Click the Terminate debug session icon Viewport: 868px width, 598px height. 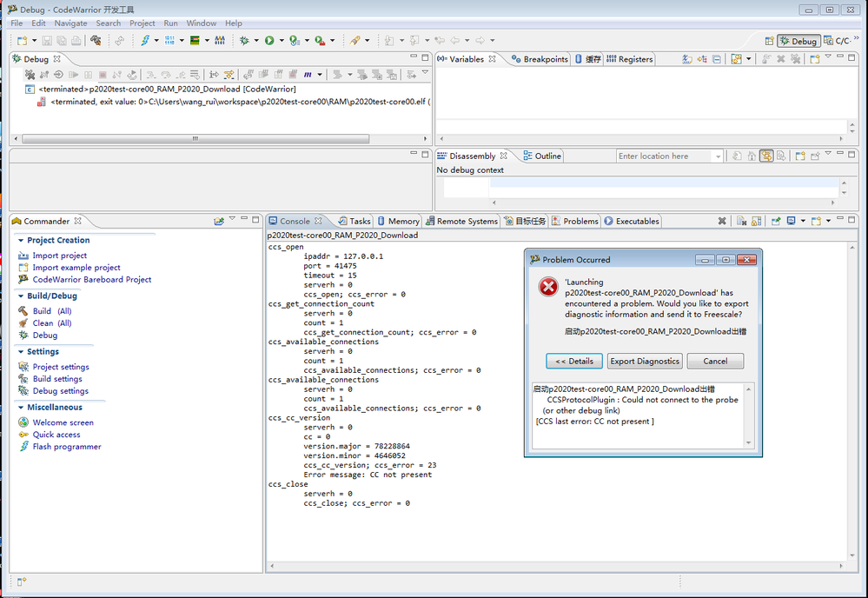pos(103,75)
